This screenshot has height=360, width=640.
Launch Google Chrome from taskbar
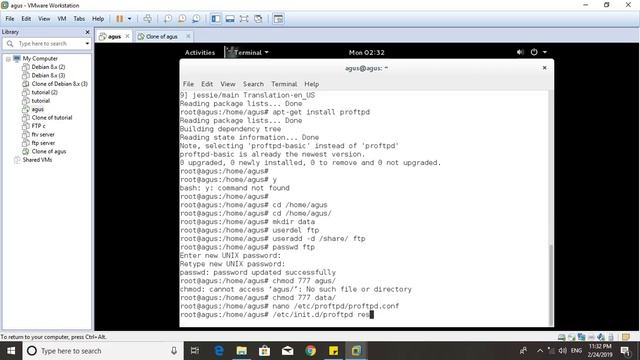coord(311,351)
